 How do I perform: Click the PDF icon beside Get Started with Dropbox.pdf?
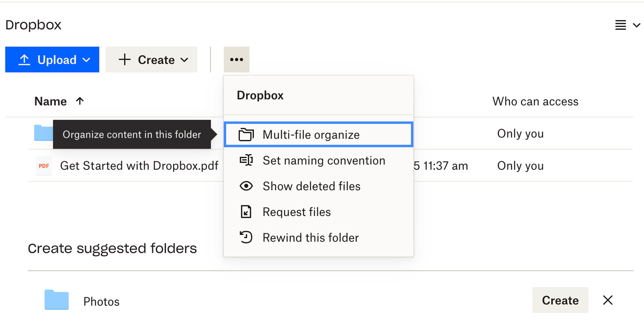[x=43, y=165]
